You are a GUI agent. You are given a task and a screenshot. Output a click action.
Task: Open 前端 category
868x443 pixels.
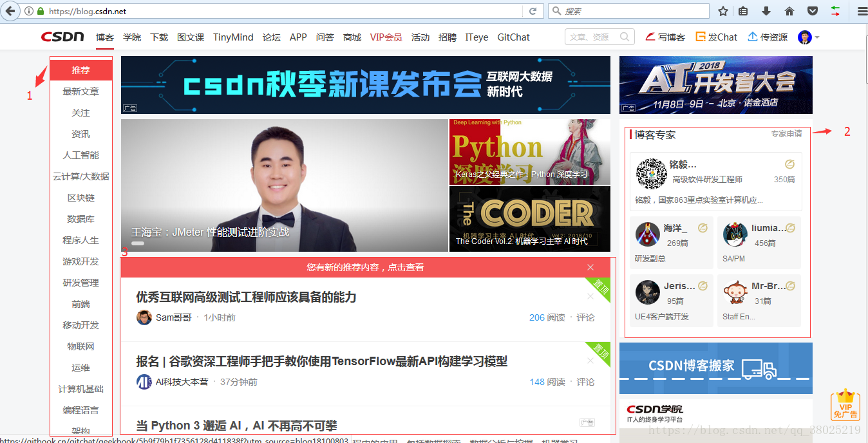click(x=81, y=304)
